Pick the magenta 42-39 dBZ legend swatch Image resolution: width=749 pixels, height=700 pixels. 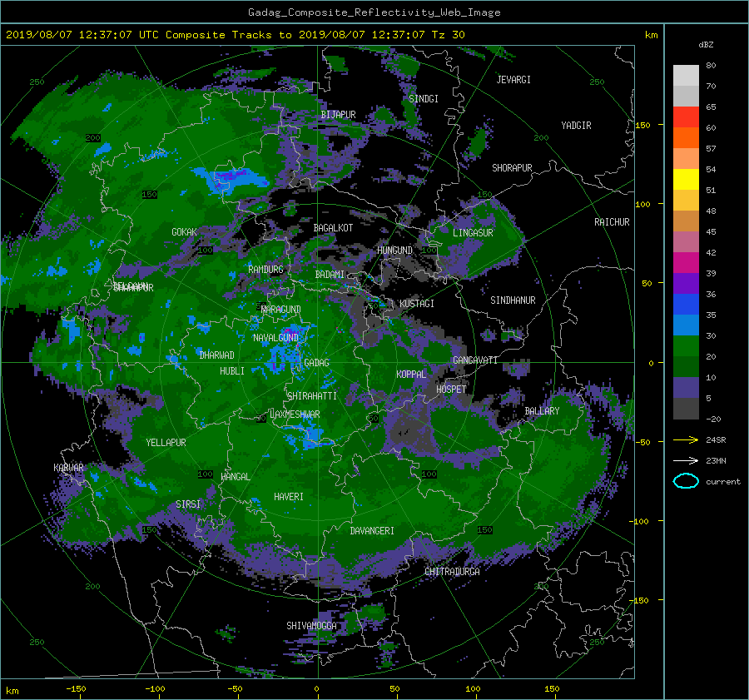[x=686, y=263]
